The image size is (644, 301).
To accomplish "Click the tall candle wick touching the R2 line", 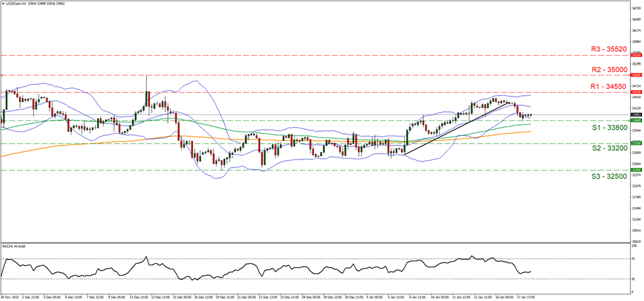I will click(146, 81).
